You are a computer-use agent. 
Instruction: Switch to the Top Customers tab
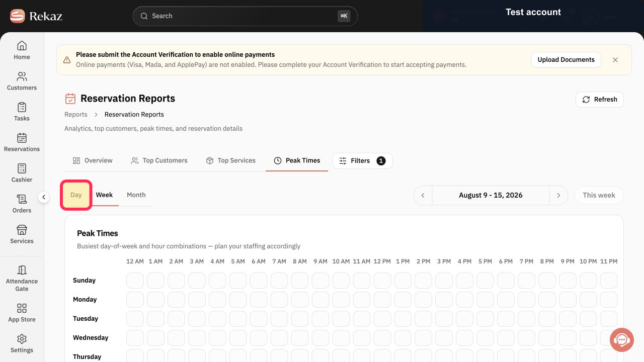coord(159,160)
